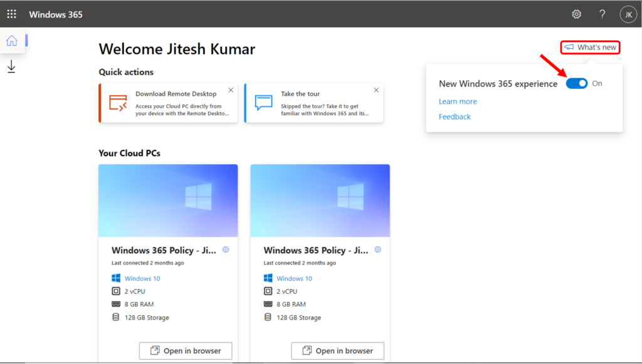Viewport: 642px width, 364px height.
Task: Open settings gear of second Cloud PC
Action: [x=377, y=249]
